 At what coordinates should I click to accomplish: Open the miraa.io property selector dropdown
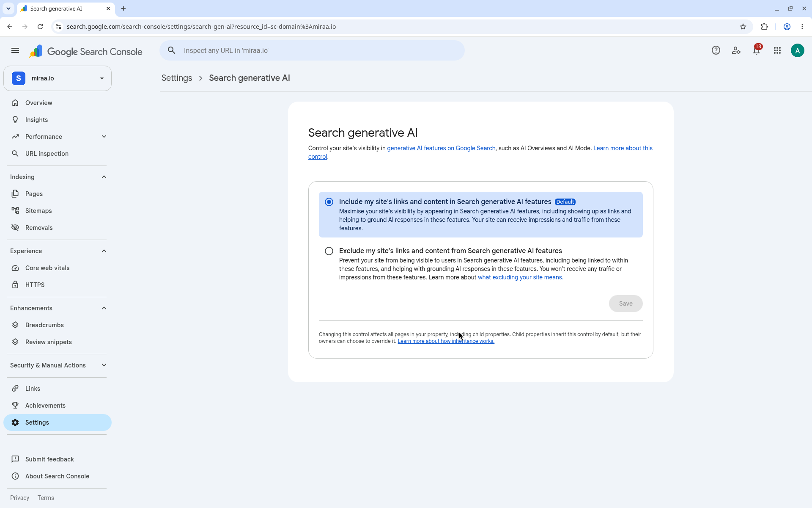pos(58,78)
